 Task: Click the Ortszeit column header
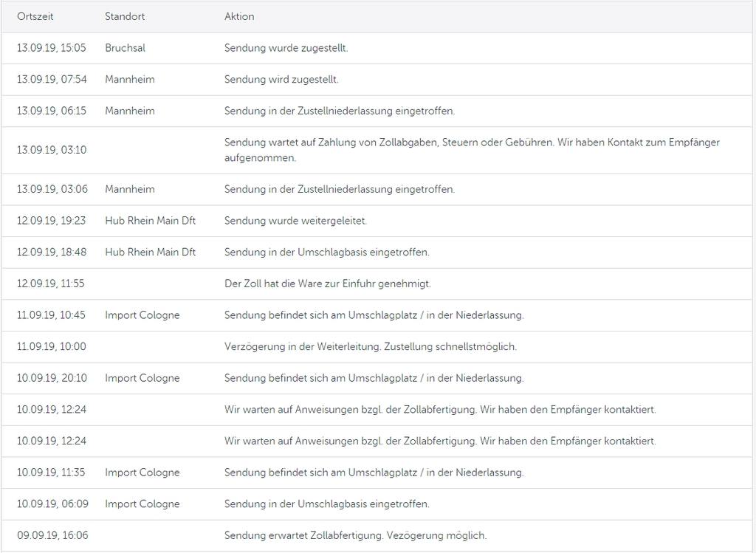click(x=35, y=16)
